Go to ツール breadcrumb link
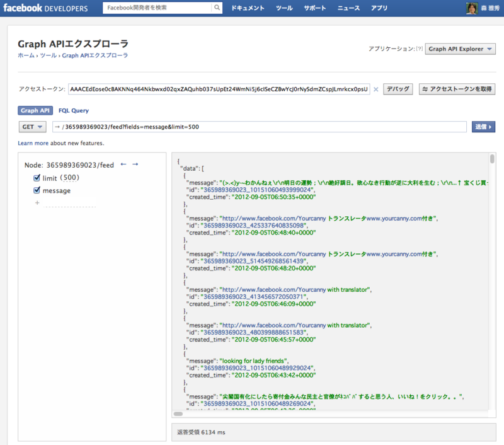This screenshot has height=445, width=504. pyautogui.click(x=49, y=55)
